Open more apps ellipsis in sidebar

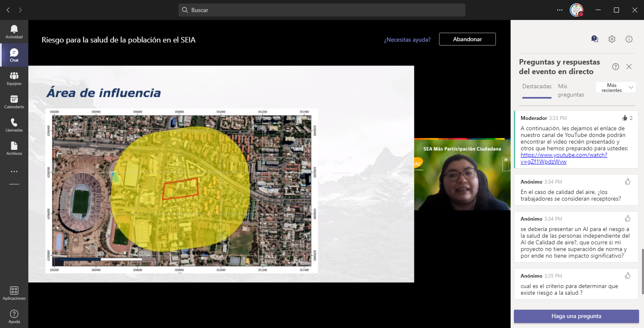click(x=14, y=171)
